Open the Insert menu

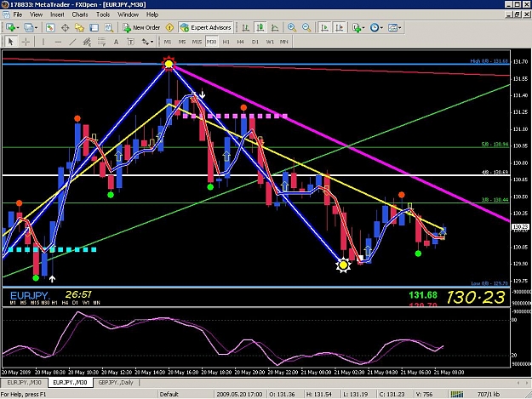click(57, 14)
